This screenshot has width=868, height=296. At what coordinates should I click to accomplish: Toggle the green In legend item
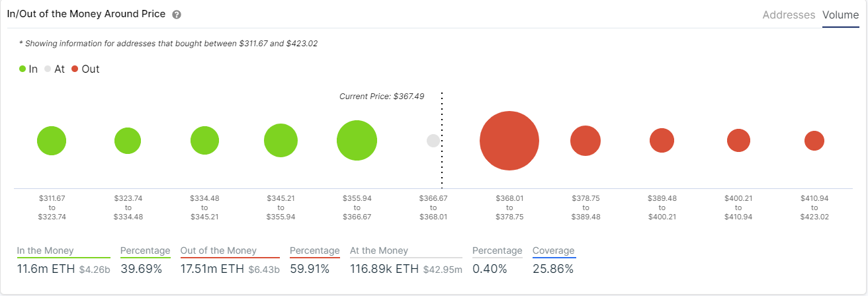pyautogui.click(x=28, y=69)
